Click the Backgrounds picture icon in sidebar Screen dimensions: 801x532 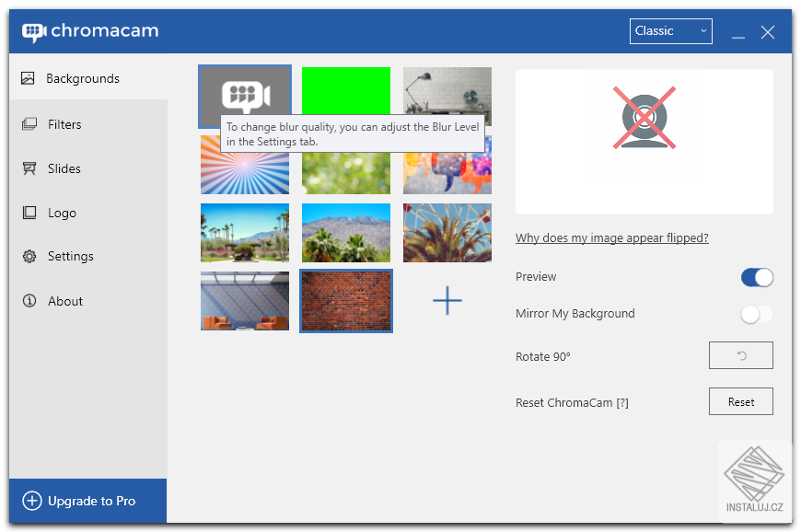28,78
